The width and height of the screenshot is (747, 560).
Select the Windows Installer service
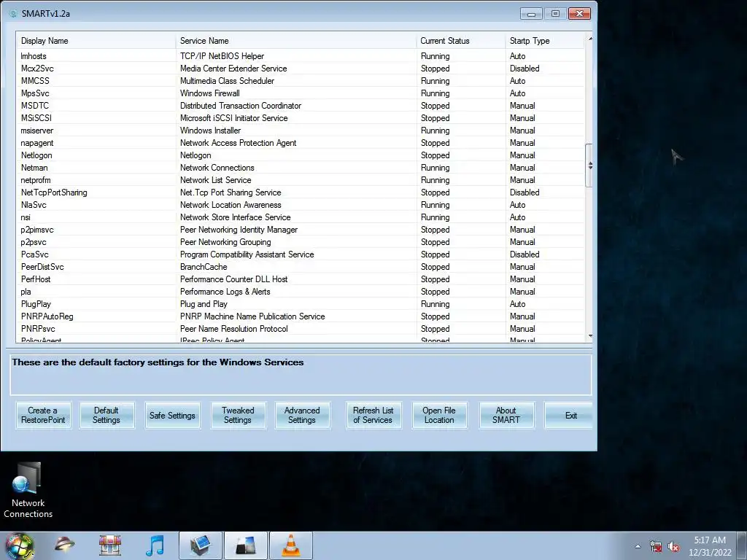click(211, 131)
